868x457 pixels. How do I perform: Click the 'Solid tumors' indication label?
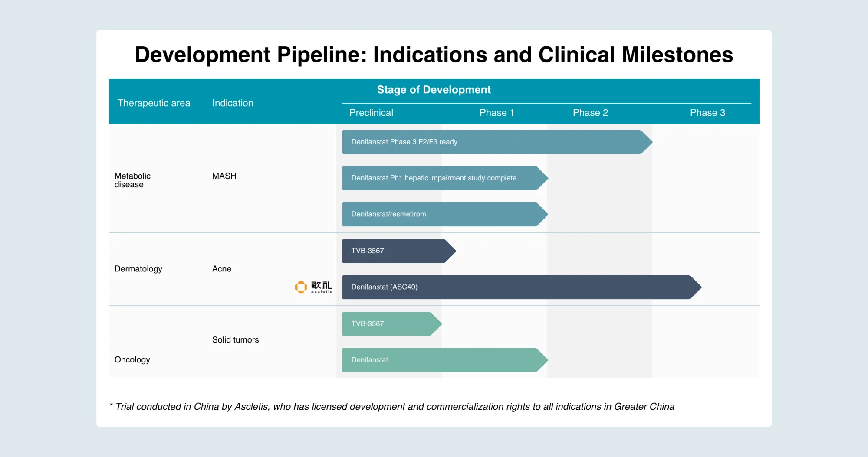tap(235, 340)
